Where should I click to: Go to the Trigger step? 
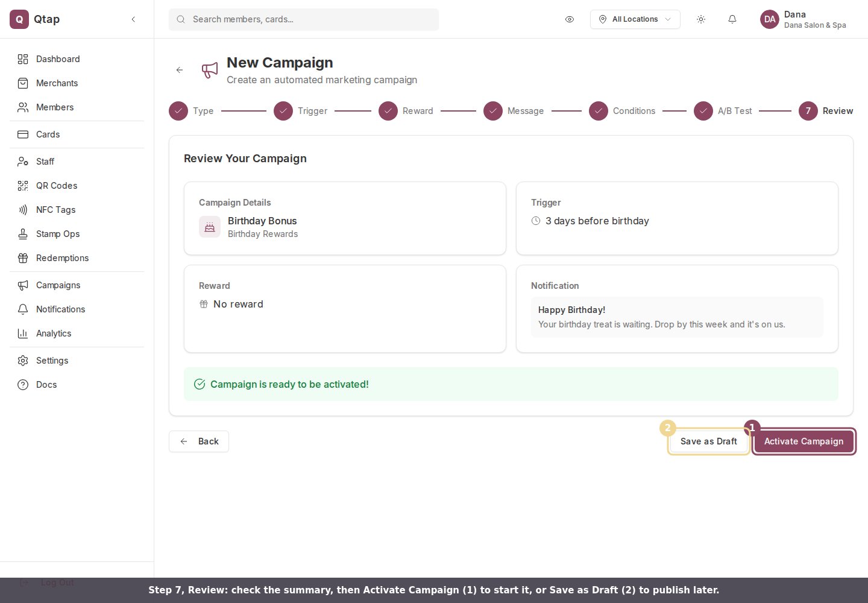(300, 111)
